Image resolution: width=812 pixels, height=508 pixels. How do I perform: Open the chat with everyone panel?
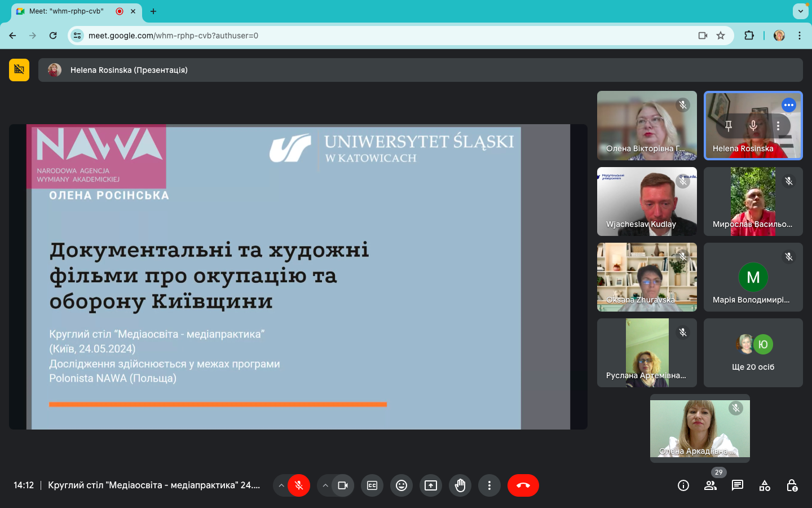pos(737,485)
